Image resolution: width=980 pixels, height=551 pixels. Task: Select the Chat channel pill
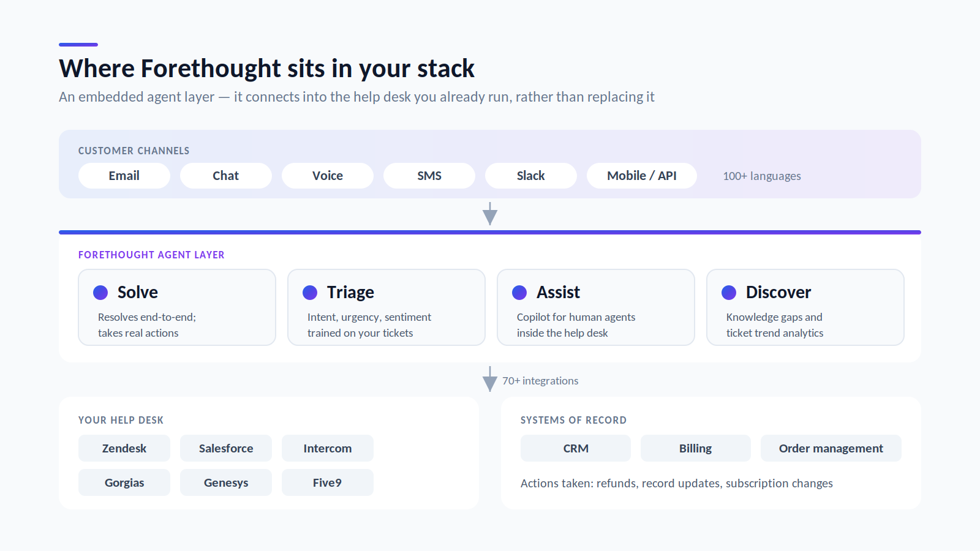[x=226, y=176]
